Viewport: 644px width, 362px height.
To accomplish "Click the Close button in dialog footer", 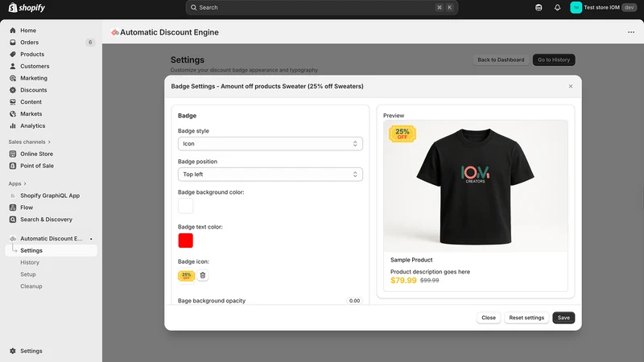I will 489,318.
